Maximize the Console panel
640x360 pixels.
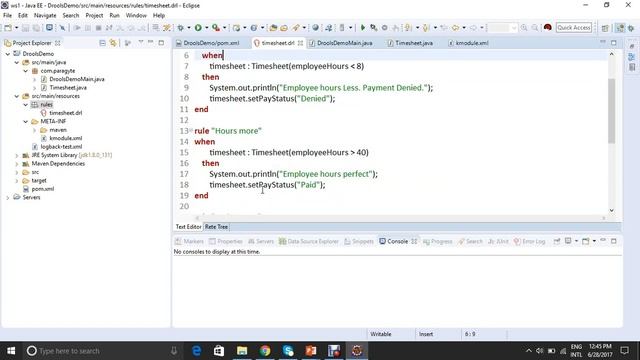[x=613, y=241]
